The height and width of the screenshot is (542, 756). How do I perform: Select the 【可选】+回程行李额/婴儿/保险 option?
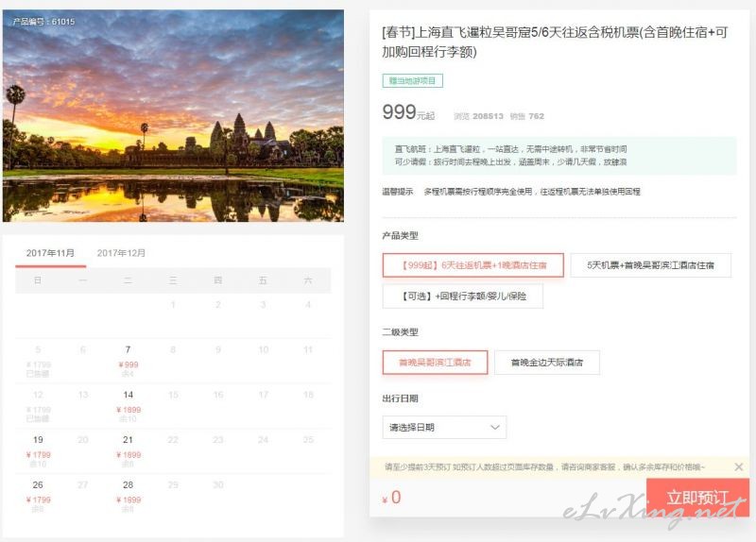click(463, 296)
